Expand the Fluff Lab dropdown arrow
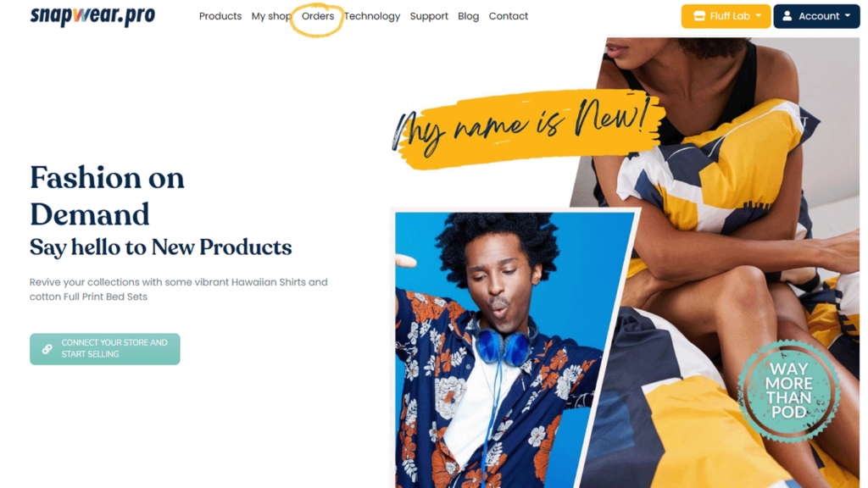868x488 pixels. tap(759, 16)
